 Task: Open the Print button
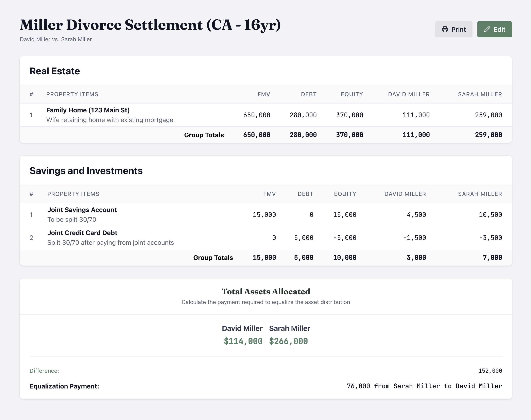[x=454, y=29]
